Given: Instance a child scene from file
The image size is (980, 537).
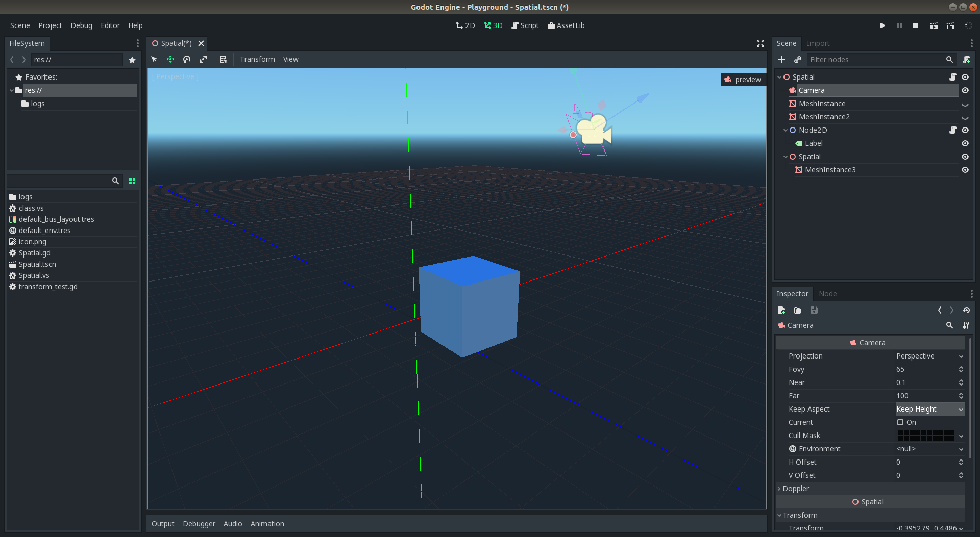Looking at the screenshot, I should click(797, 60).
